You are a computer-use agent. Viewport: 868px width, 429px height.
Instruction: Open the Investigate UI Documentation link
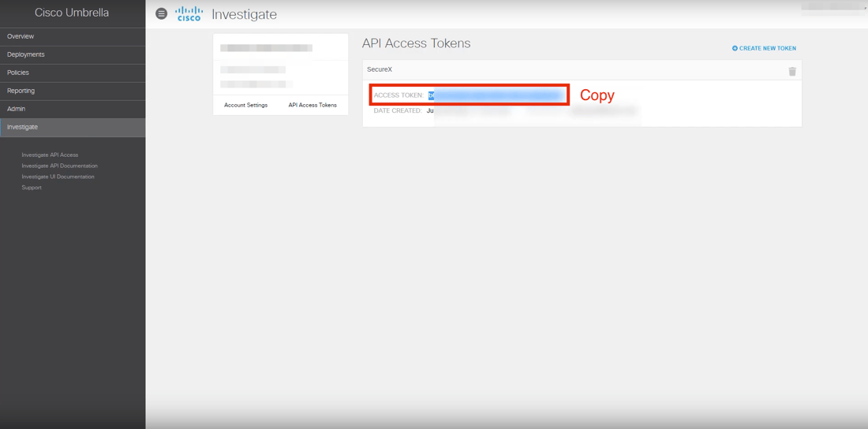(x=58, y=177)
